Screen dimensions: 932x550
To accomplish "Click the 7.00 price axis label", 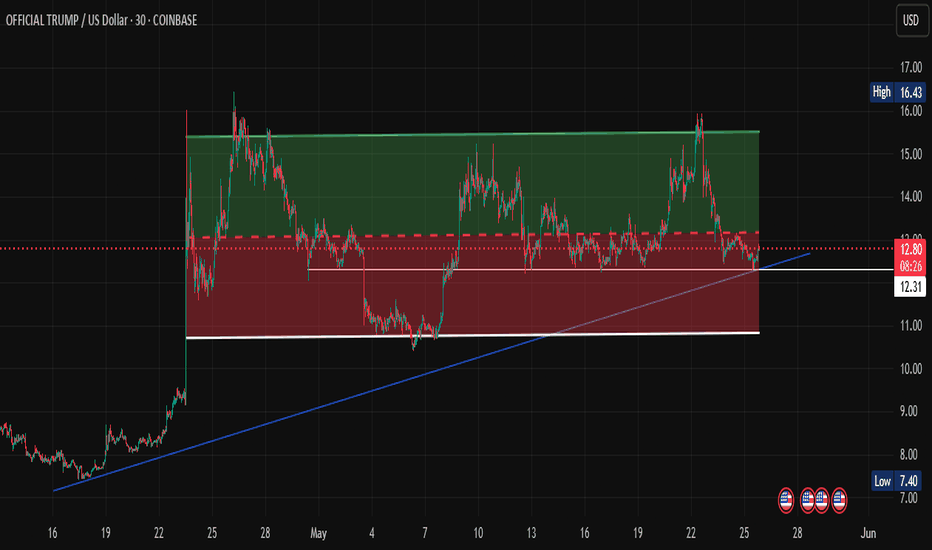I will pos(911,498).
